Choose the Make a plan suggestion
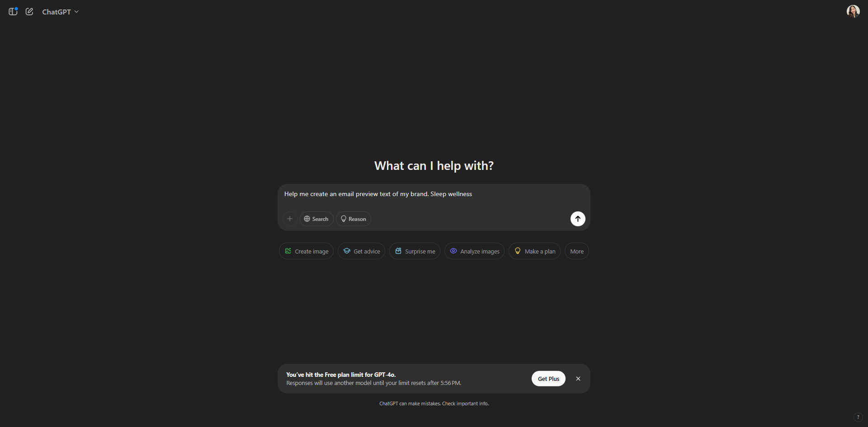868x427 pixels. click(534, 251)
